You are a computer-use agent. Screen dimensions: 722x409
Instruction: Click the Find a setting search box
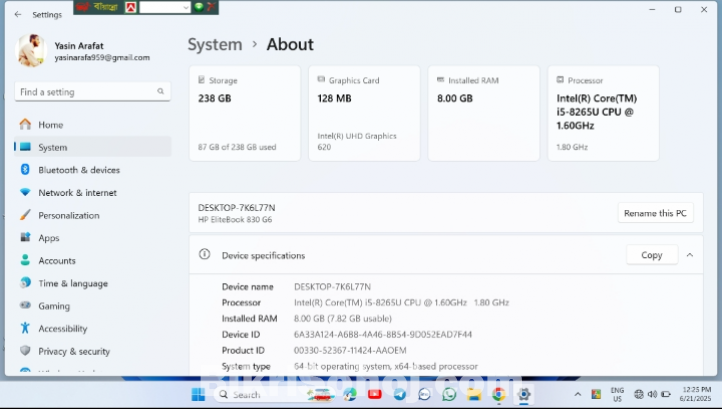pos(93,92)
